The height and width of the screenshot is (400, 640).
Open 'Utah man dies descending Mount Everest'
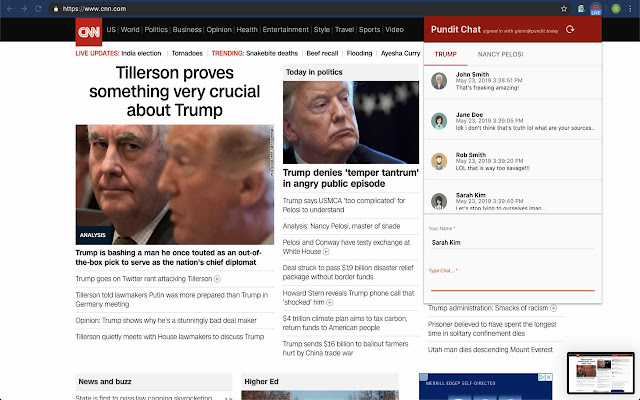click(x=490, y=350)
